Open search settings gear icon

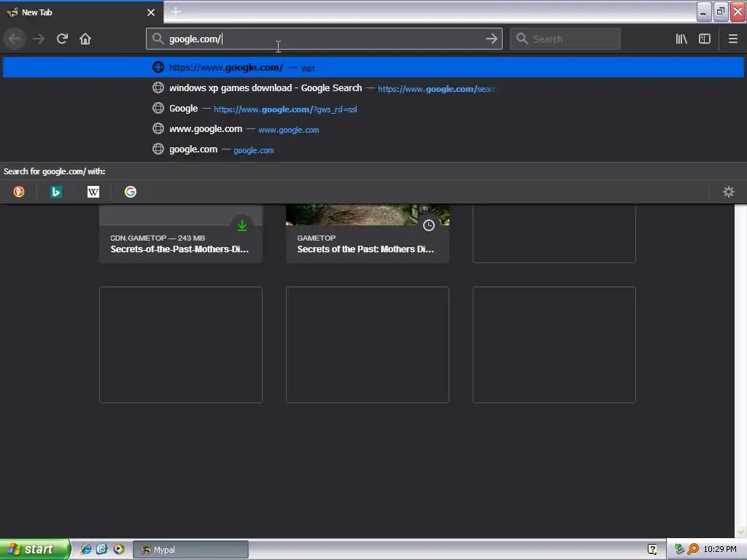click(x=729, y=192)
